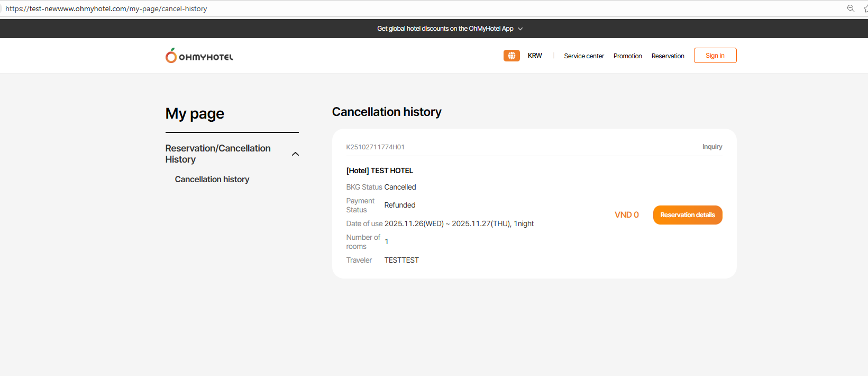Collapse the Reservation/Cancellation History chevron
The image size is (868, 376).
[x=295, y=154]
